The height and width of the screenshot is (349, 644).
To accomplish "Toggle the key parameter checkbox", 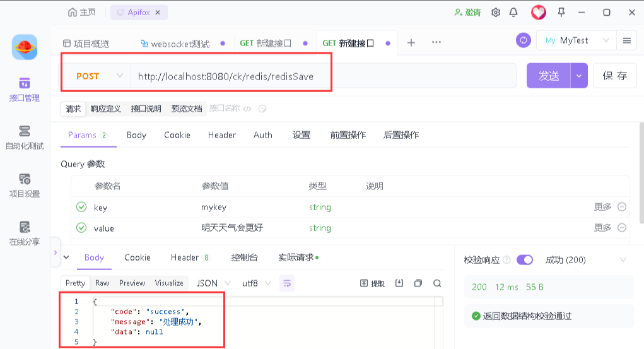I will pos(81,207).
